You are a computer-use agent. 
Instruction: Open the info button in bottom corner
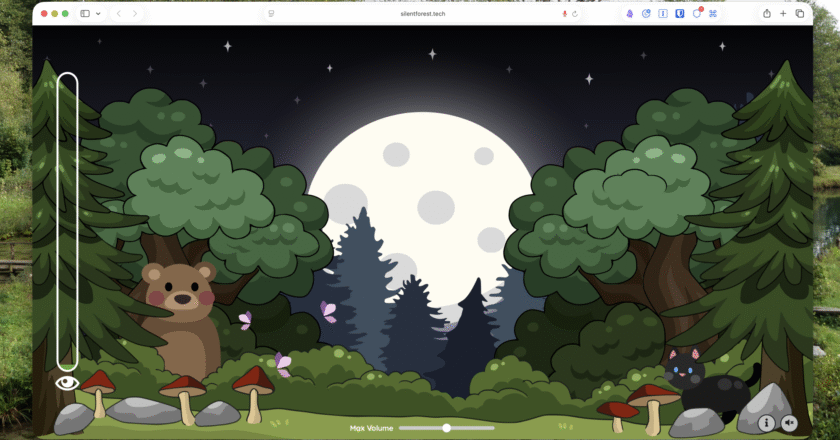[766, 423]
